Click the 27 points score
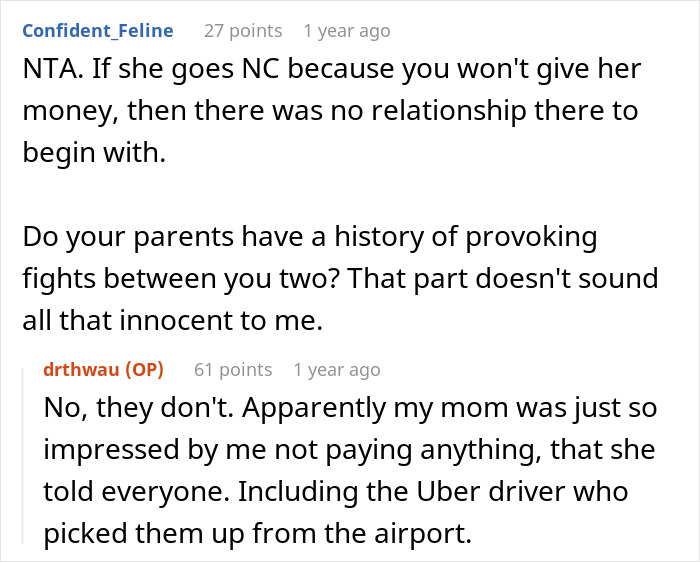This screenshot has height=562, width=700. tap(243, 31)
